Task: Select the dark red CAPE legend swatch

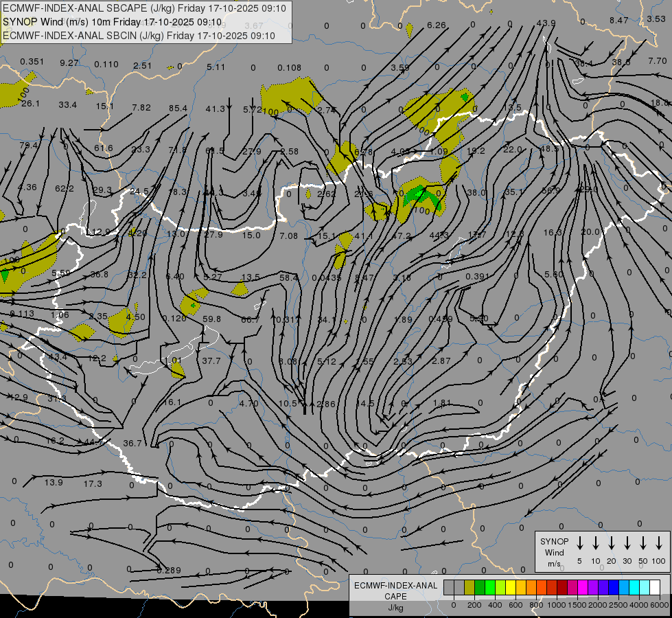Action: click(x=562, y=588)
